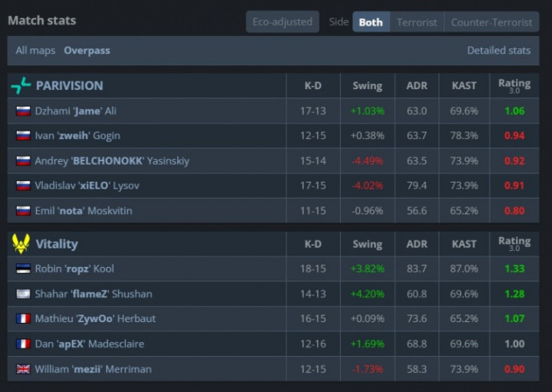Click the French flag next to ZywOo
Image resolution: width=552 pixels, height=392 pixels.
23,319
